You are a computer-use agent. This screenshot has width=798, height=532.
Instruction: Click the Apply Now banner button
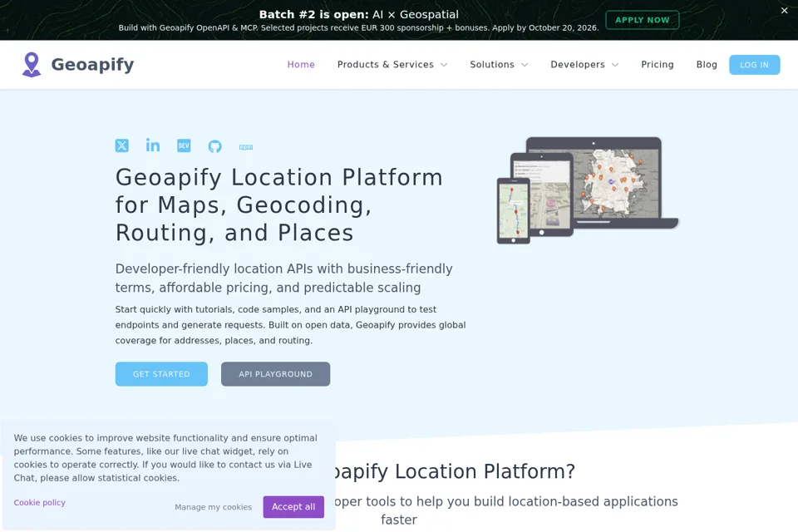[x=643, y=20]
